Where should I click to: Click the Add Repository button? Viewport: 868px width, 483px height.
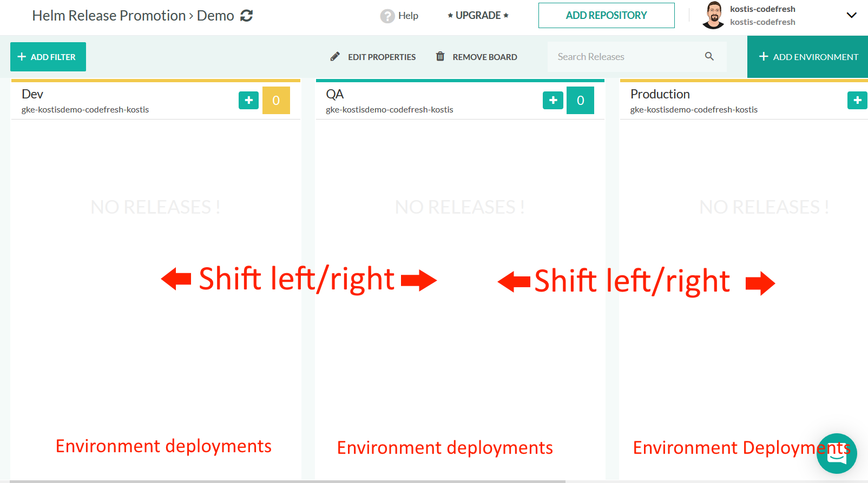tap(606, 15)
